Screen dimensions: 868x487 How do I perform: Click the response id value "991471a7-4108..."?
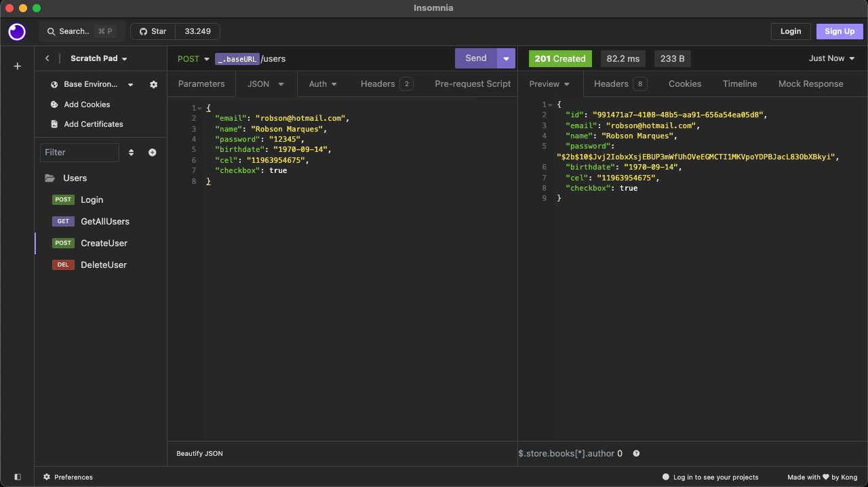click(679, 115)
